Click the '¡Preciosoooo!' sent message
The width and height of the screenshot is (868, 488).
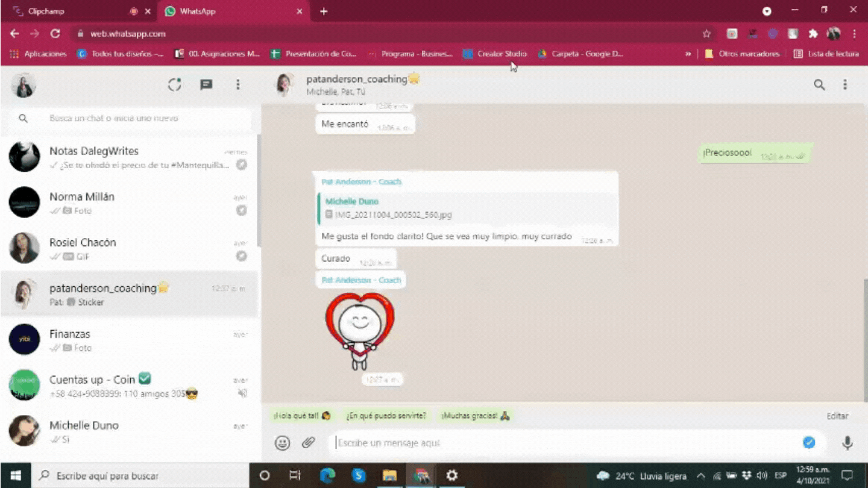click(755, 154)
